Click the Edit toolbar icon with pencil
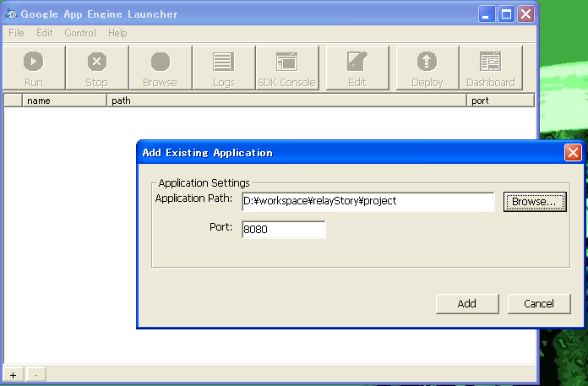Image resolution: width=588 pixels, height=386 pixels. pyautogui.click(x=357, y=62)
